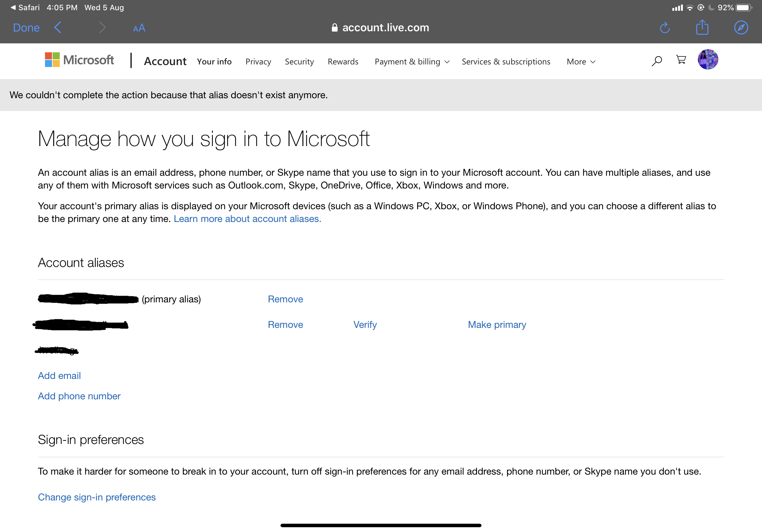Viewport: 762px width, 532px height.
Task: Switch to the Your info tab
Action: coord(214,62)
